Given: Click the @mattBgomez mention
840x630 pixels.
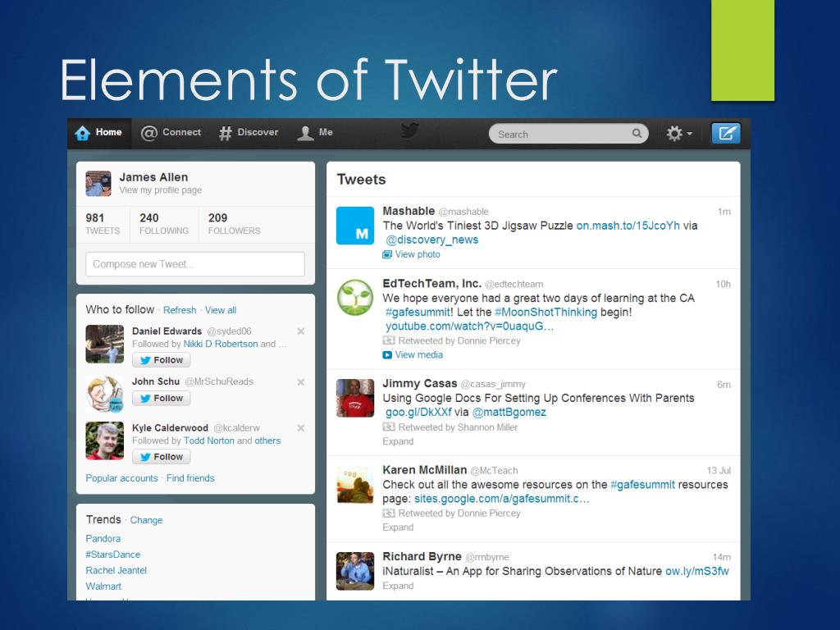Looking at the screenshot, I should coord(509,412).
